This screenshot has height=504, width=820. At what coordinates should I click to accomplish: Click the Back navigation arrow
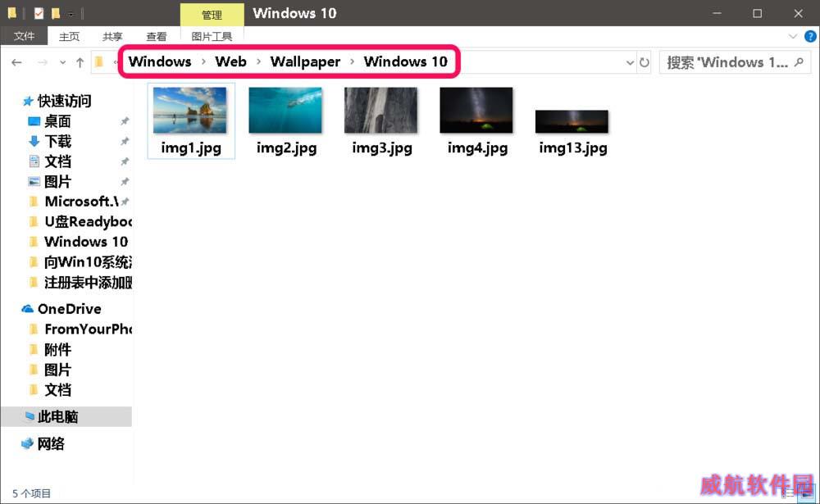(x=16, y=63)
